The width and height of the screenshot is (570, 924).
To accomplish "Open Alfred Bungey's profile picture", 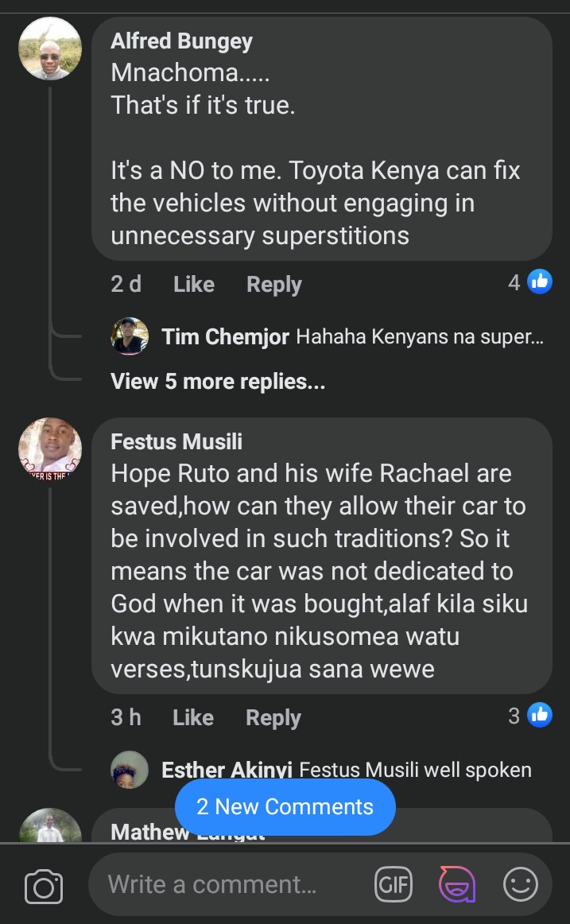I will click(50, 49).
